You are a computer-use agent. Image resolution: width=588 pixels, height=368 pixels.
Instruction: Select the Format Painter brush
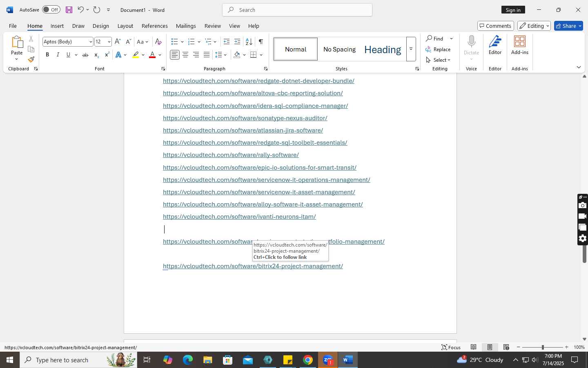pos(31,59)
